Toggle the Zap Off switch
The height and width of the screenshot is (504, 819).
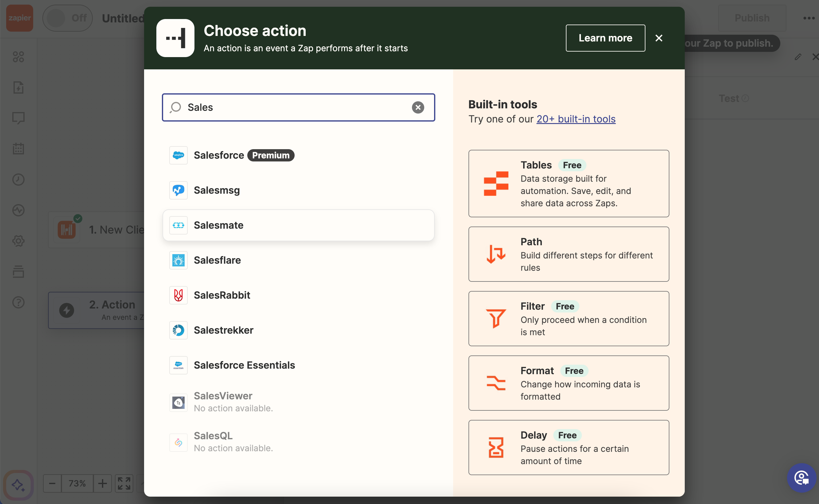(67, 18)
